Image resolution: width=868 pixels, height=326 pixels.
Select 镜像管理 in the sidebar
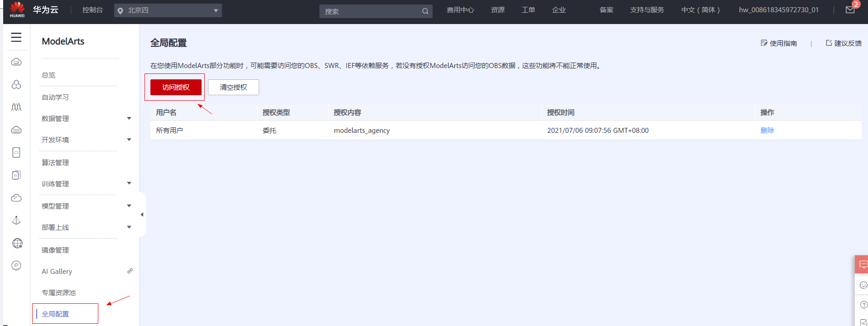tap(55, 250)
